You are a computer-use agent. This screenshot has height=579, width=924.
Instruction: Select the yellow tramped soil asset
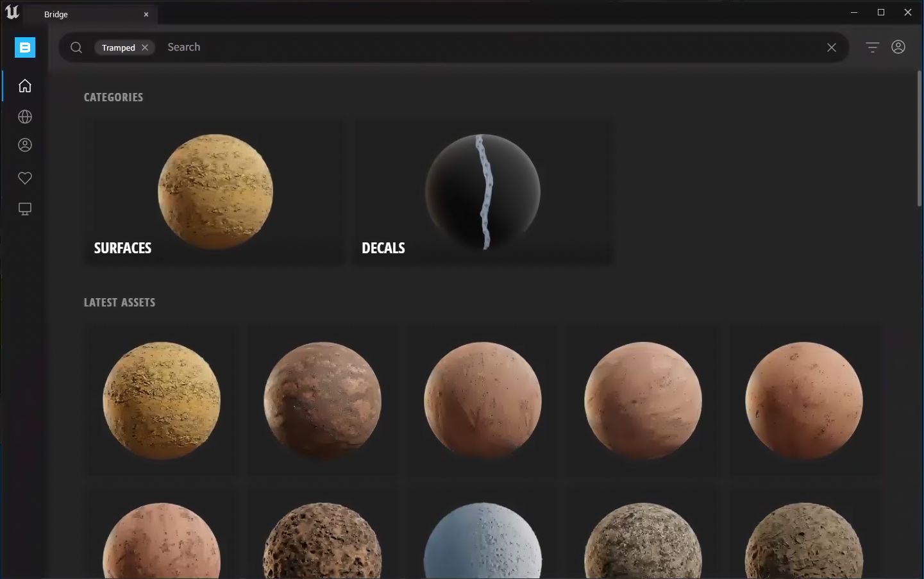pyautogui.click(x=162, y=401)
